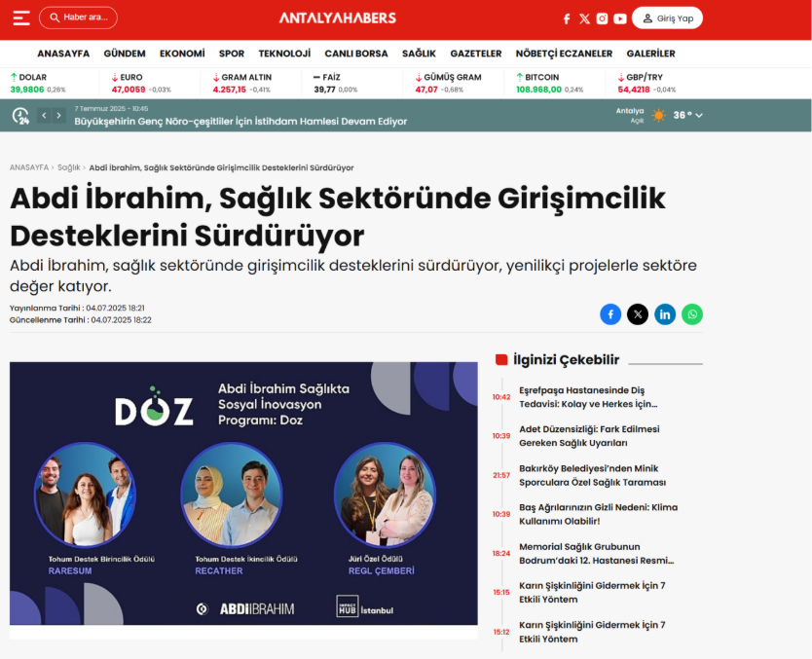Open the hamburger menu icon
Image resolution: width=812 pixels, height=659 pixels.
click(x=20, y=18)
